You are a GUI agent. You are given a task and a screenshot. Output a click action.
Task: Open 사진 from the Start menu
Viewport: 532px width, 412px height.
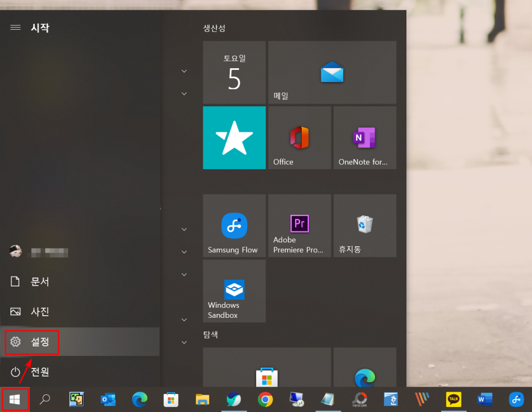[80, 312]
